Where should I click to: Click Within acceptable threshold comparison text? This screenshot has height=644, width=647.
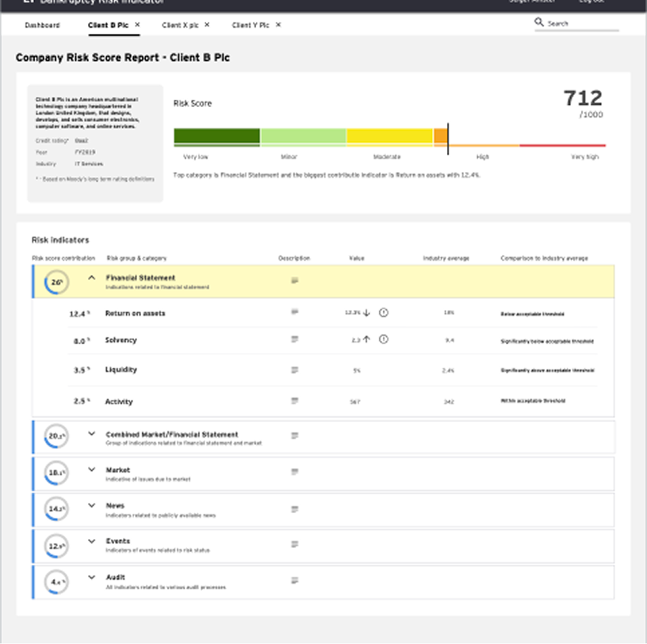[533, 401]
